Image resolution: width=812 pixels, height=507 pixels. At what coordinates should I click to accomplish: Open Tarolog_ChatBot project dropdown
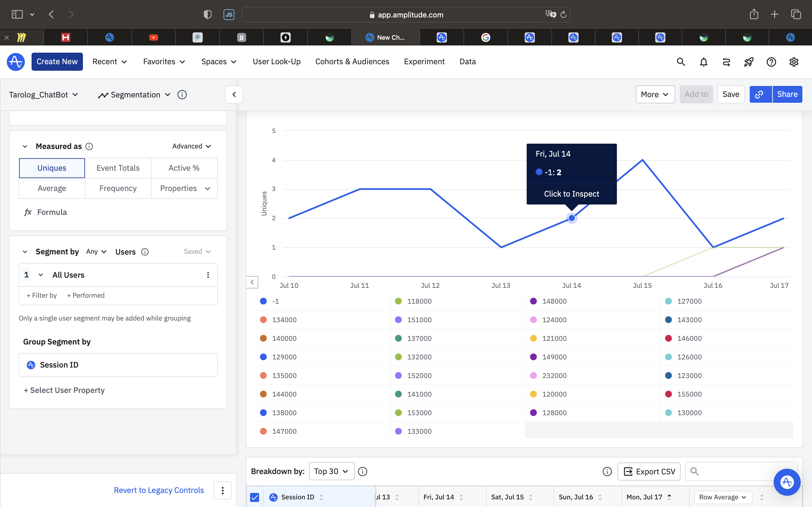[x=43, y=95]
